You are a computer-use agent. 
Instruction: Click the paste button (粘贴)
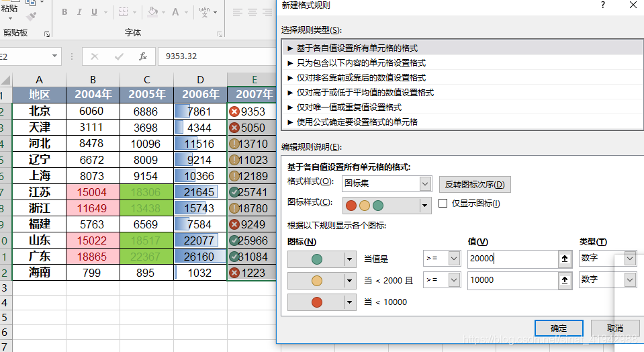pos(9,8)
